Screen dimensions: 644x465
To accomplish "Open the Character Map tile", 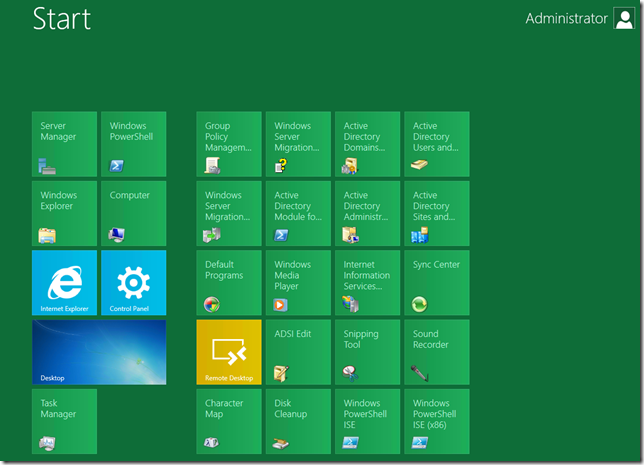I will click(229, 421).
